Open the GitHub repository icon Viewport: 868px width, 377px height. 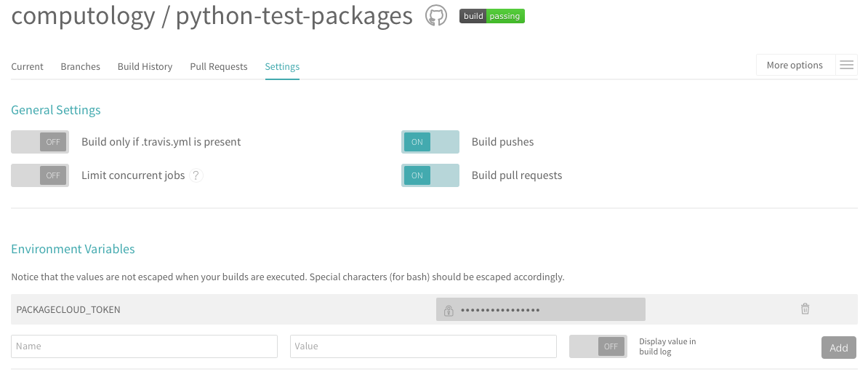435,15
